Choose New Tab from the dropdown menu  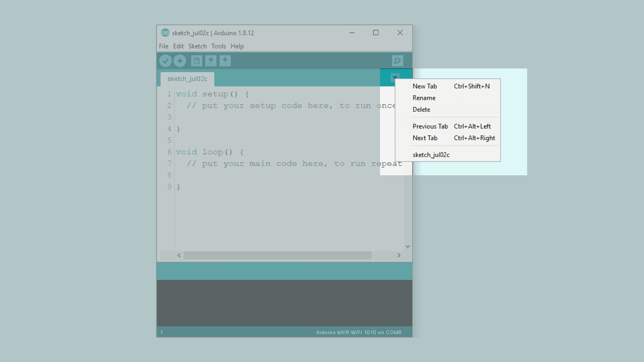tap(425, 86)
